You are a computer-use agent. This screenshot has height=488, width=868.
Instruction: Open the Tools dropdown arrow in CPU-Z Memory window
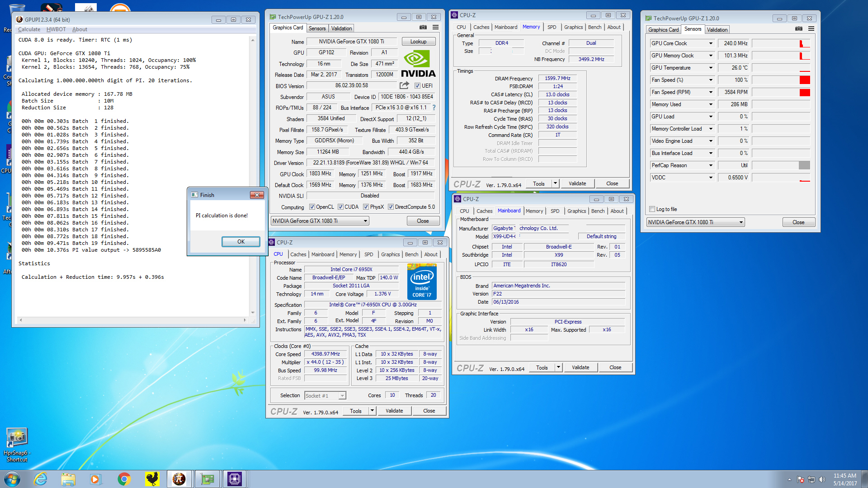coord(555,183)
